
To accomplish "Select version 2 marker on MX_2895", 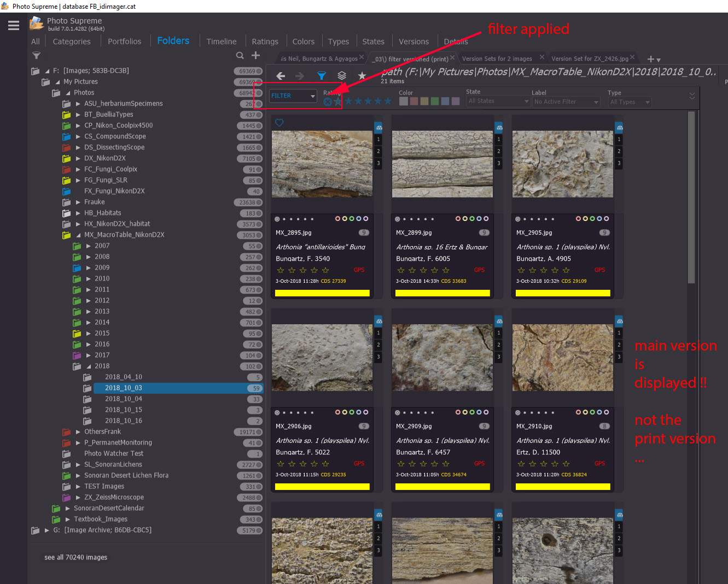I will point(378,151).
